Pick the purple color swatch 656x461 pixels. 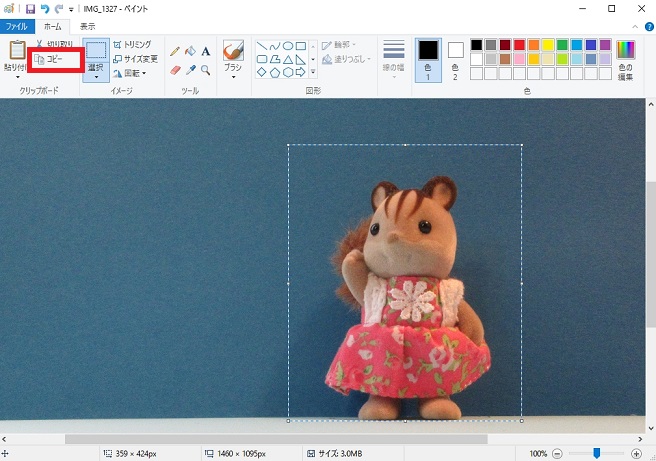605,45
